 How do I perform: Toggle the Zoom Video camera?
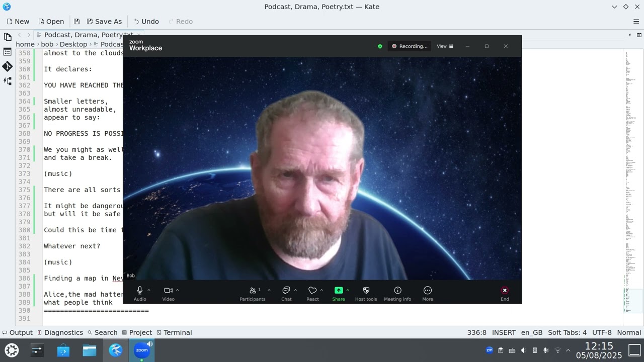(x=168, y=293)
